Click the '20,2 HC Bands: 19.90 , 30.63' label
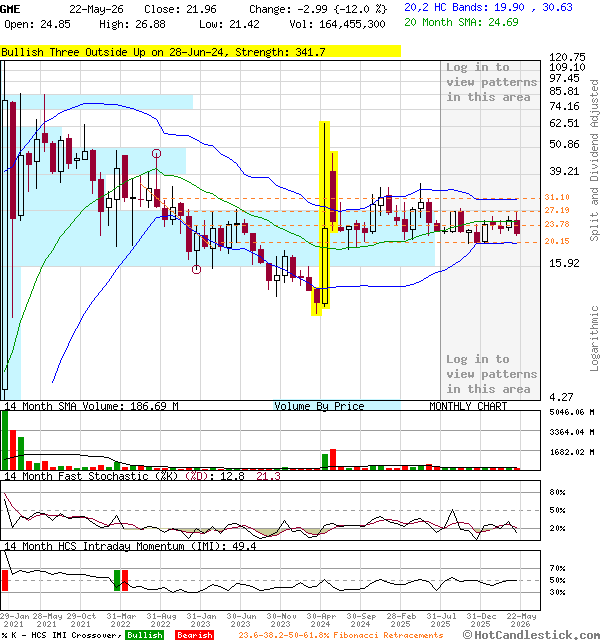The width and height of the screenshot is (600, 640). point(488,7)
